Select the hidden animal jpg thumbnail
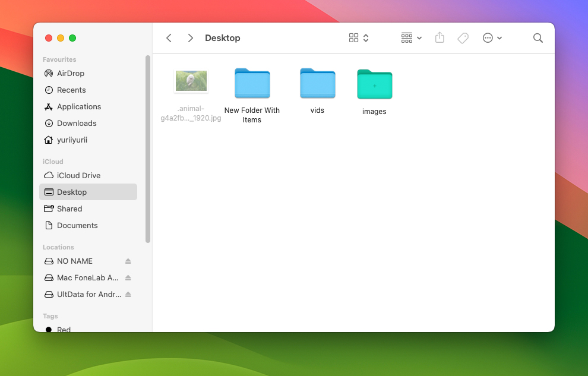Image resolution: width=588 pixels, height=376 pixels. click(191, 81)
